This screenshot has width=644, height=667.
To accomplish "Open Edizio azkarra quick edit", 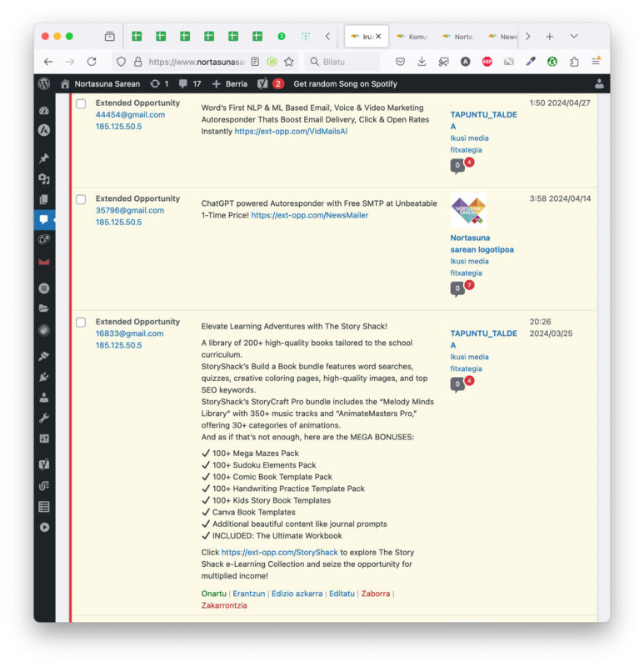I will (x=297, y=594).
